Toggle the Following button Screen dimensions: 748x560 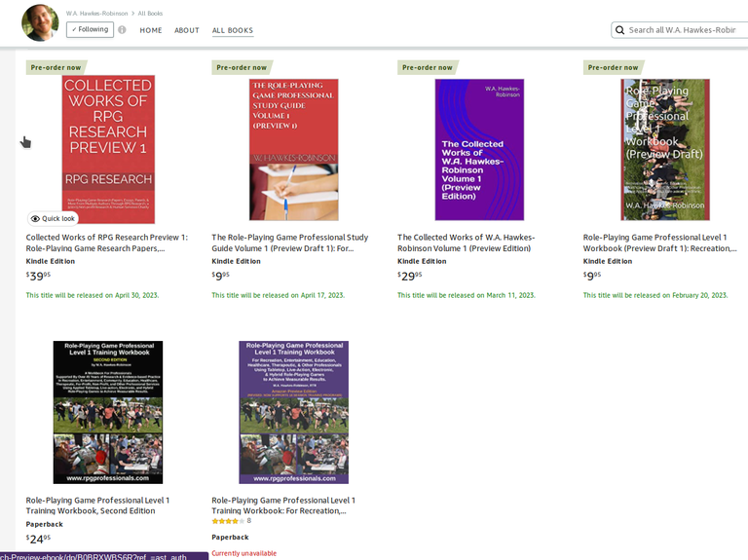tap(90, 29)
